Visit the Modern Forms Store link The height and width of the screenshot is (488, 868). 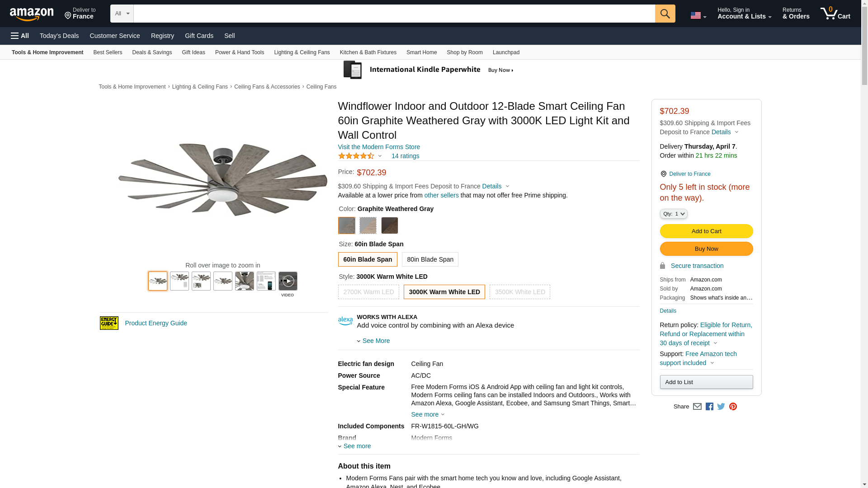pos(379,147)
